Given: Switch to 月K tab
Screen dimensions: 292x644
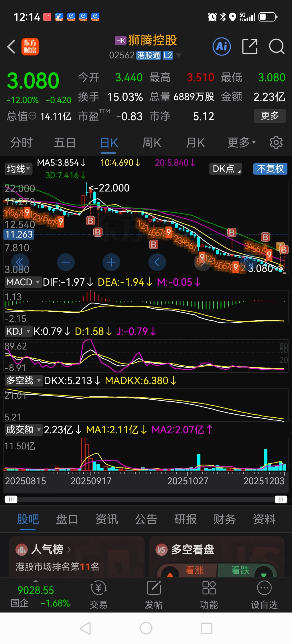Looking at the screenshot, I should coord(195,142).
